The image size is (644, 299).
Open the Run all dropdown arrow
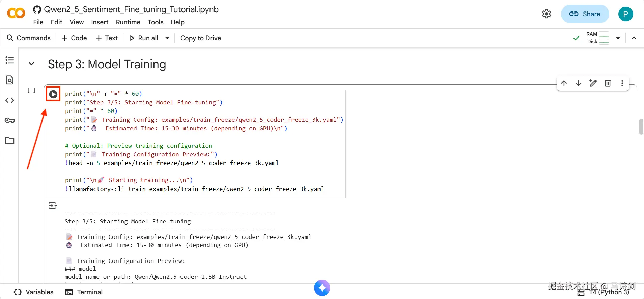click(x=167, y=38)
